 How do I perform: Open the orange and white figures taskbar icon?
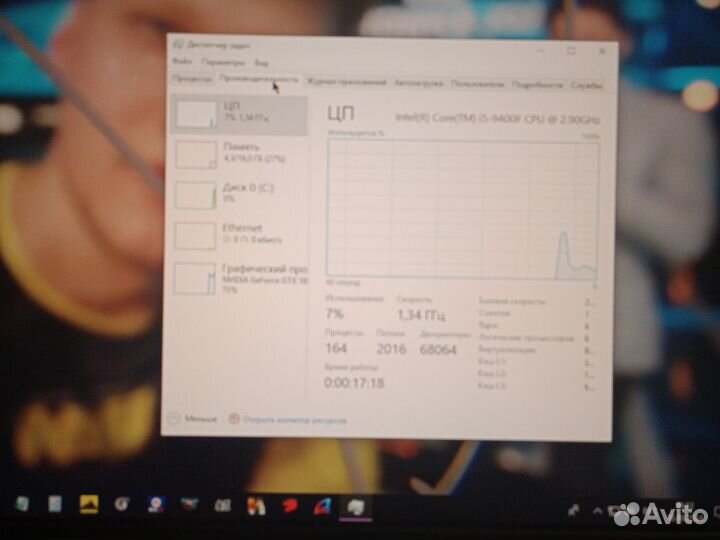pyautogui.click(x=256, y=506)
